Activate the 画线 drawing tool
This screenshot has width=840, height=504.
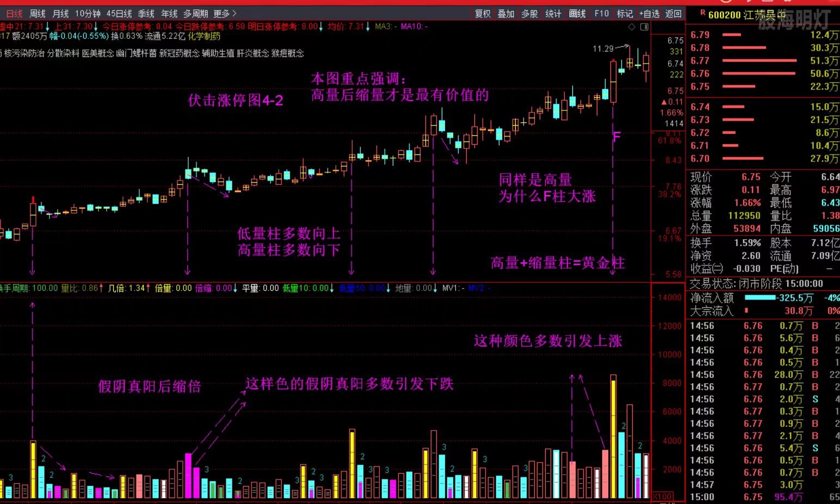click(x=577, y=14)
